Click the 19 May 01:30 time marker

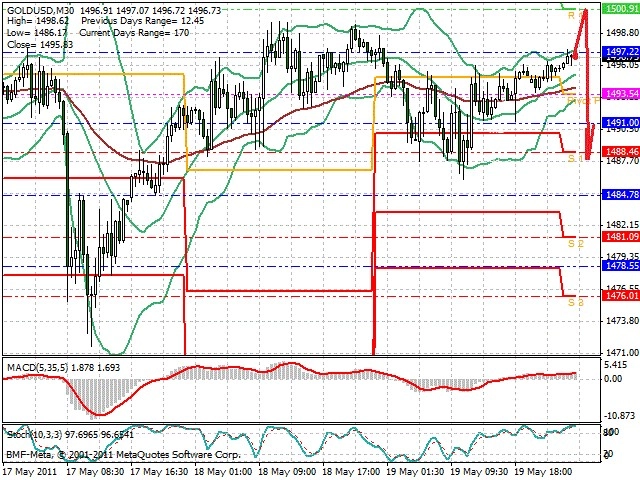tap(416, 472)
